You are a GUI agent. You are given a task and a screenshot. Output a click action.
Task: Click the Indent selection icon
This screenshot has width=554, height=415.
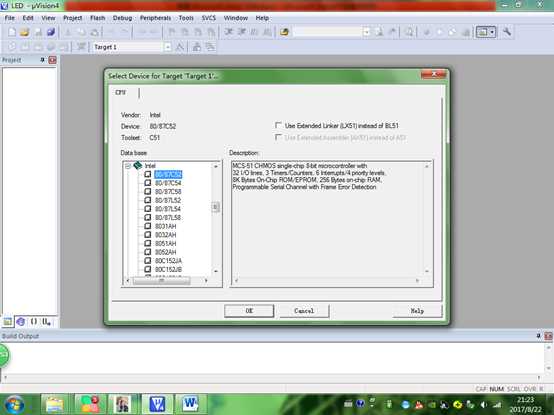click(x=229, y=32)
